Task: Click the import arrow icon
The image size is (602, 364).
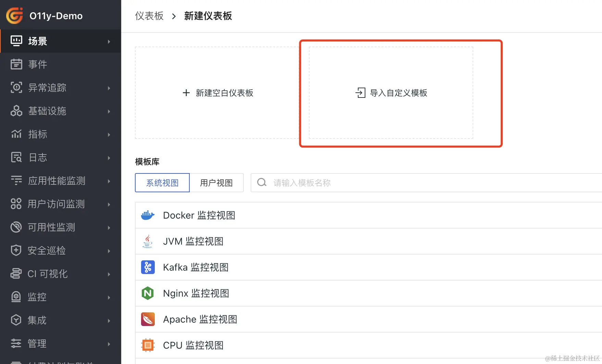Action: (x=360, y=93)
